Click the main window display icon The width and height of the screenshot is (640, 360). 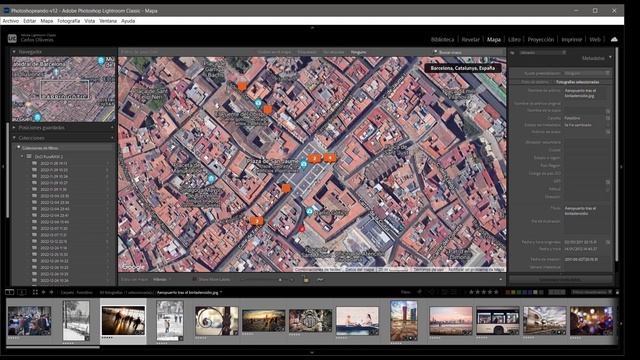pyautogui.click(x=9, y=292)
